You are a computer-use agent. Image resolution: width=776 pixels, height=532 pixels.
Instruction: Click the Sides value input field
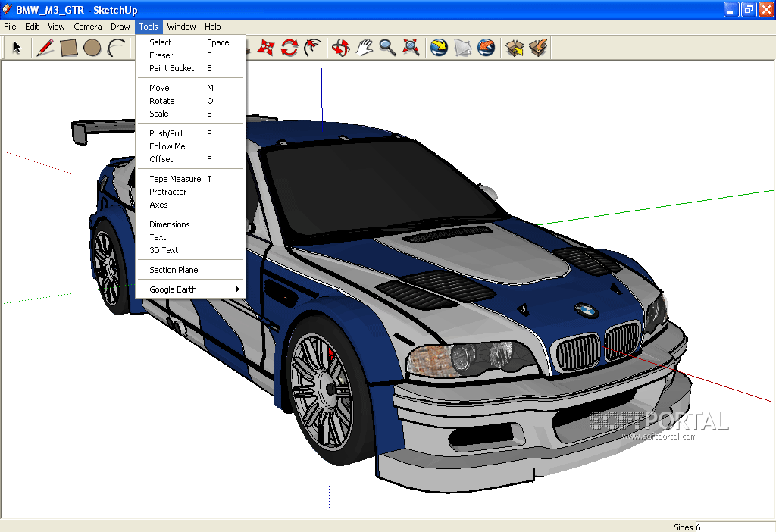pos(735,527)
